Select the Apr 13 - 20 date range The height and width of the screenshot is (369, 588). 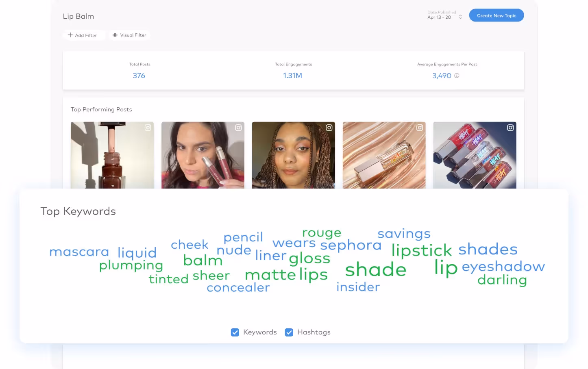click(439, 17)
